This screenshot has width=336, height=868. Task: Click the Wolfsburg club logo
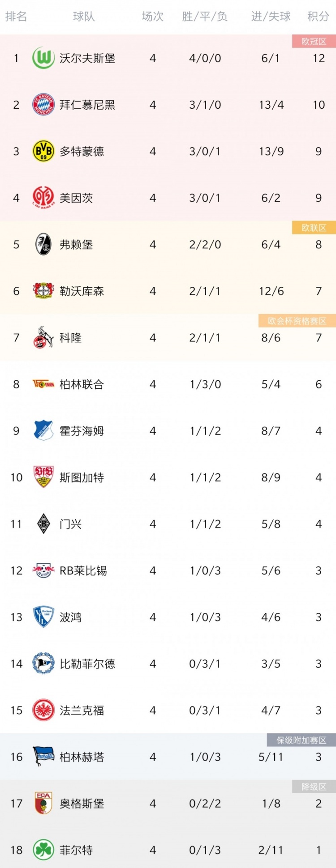pos(43,58)
